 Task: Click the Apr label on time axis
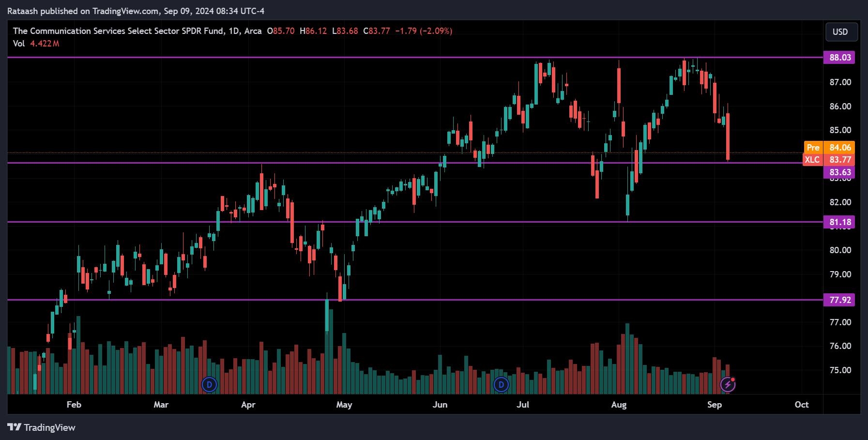248,405
